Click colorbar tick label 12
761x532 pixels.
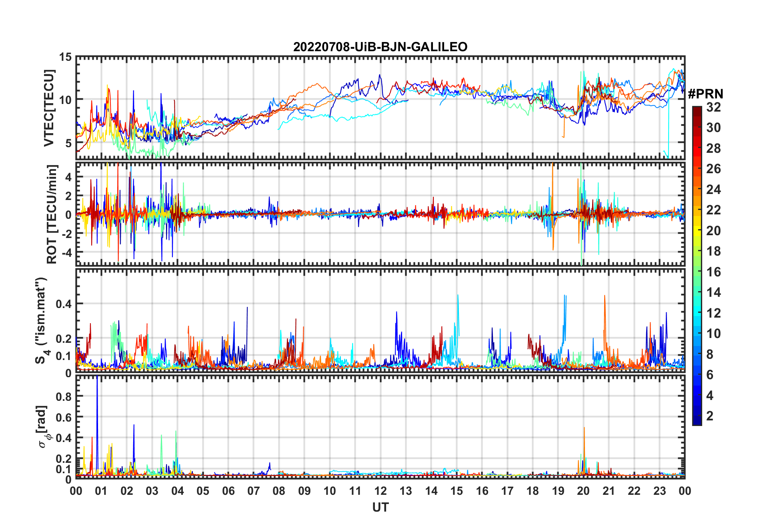[x=713, y=313]
